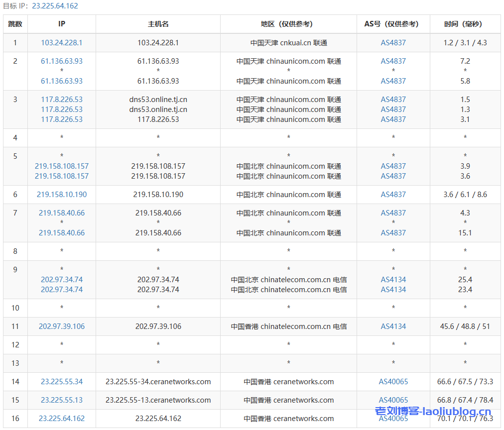Click the 地区（仅供参考） column header
Viewport: 504px width, 430px height.
[x=288, y=24]
